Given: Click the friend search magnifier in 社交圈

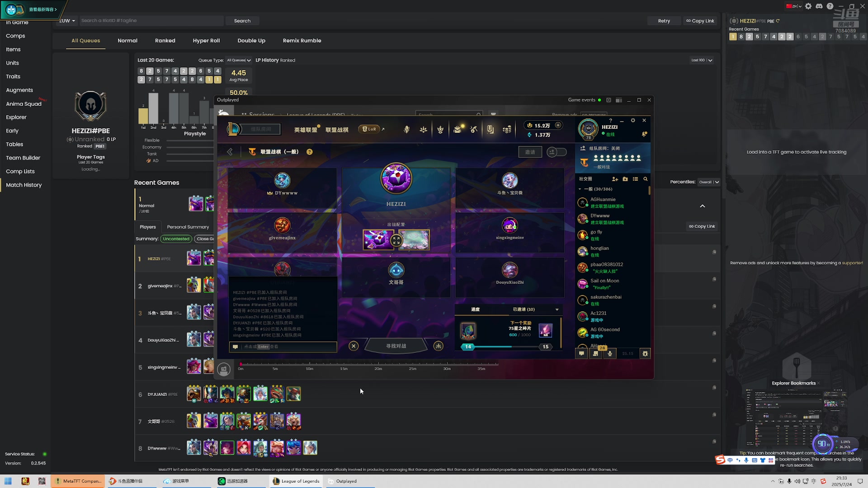Looking at the screenshot, I should click(646, 179).
